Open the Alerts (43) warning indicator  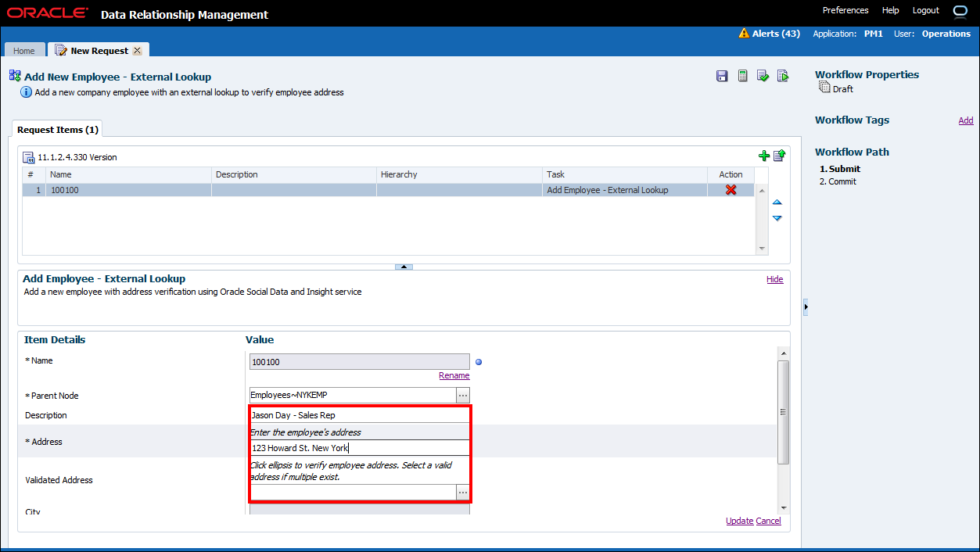(x=769, y=34)
